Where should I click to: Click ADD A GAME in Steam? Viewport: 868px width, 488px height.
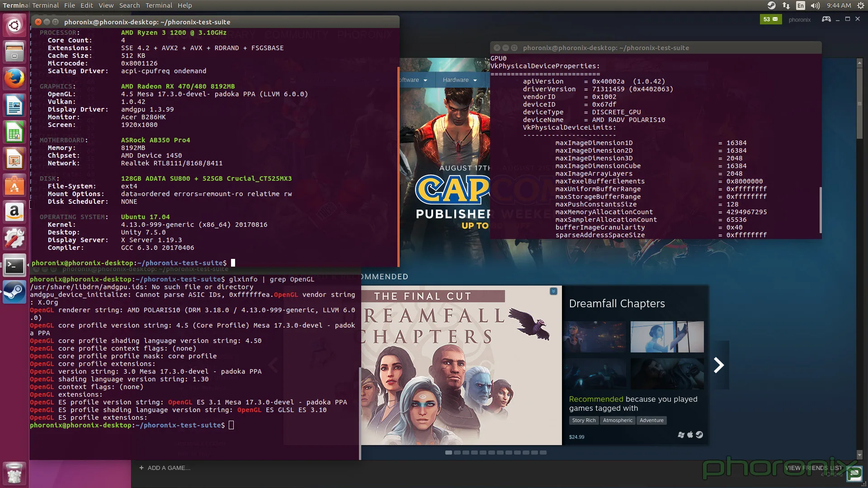click(x=165, y=468)
